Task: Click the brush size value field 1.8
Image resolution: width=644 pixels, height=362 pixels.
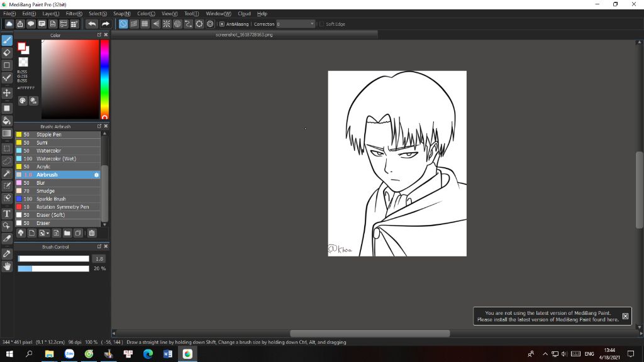Action: coord(99,259)
